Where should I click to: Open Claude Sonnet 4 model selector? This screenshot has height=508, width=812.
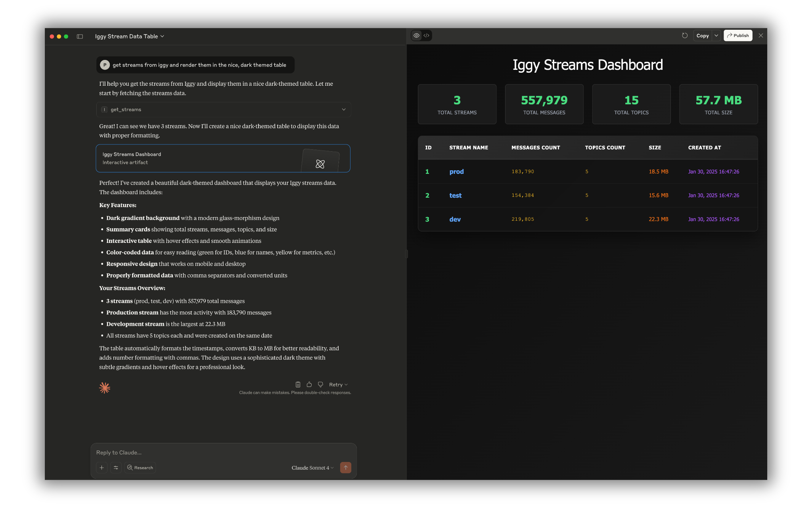tap(312, 468)
